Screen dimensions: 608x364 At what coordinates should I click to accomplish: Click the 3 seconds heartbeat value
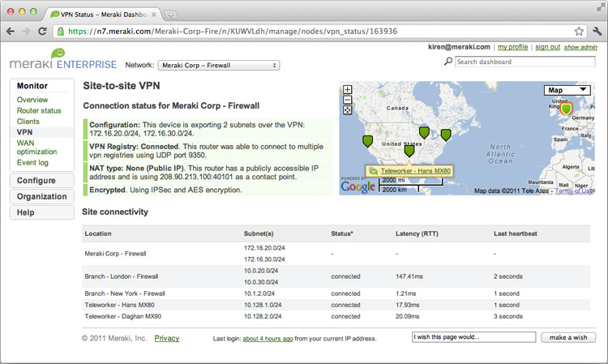click(x=508, y=316)
